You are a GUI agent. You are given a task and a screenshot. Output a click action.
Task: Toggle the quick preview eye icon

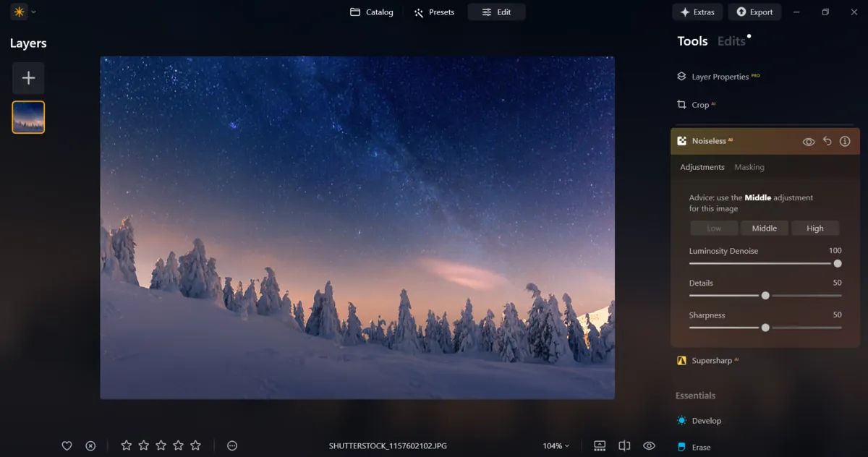coord(648,445)
